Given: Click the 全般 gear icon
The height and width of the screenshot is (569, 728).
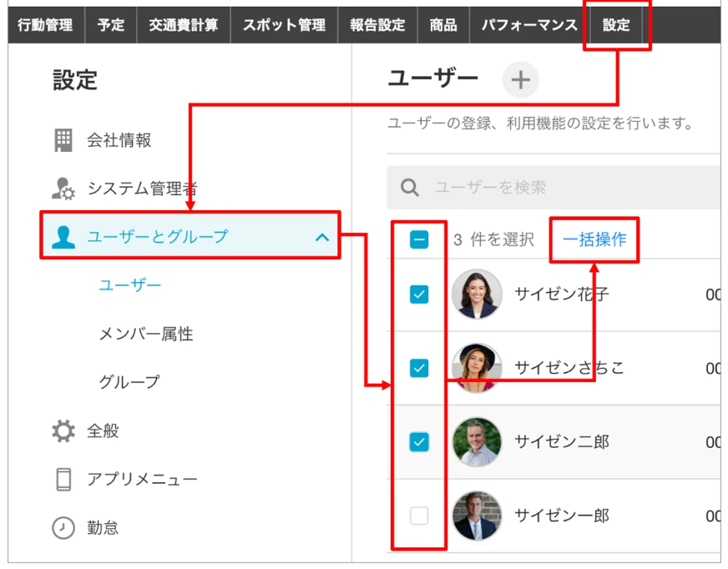Looking at the screenshot, I should point(63,431).
